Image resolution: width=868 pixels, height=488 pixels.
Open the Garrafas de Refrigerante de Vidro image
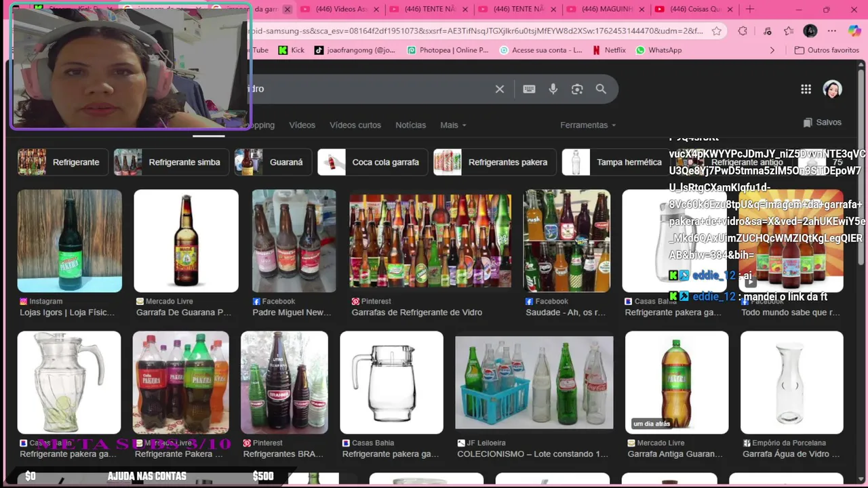point(430,241)
